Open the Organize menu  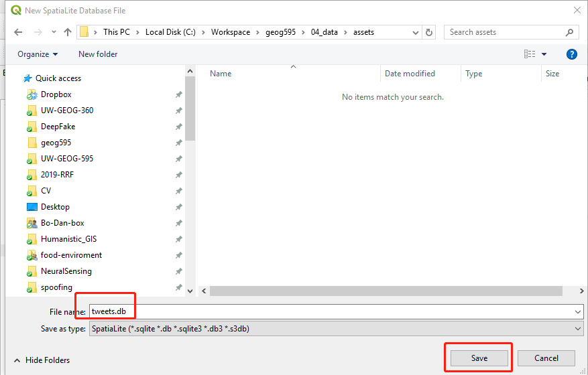(x=38, y=54)
